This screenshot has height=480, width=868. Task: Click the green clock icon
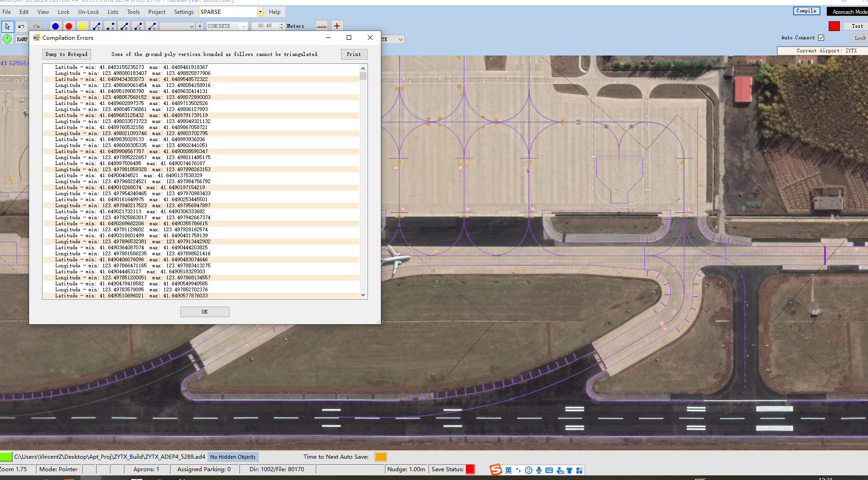click(x=7, y=39)
